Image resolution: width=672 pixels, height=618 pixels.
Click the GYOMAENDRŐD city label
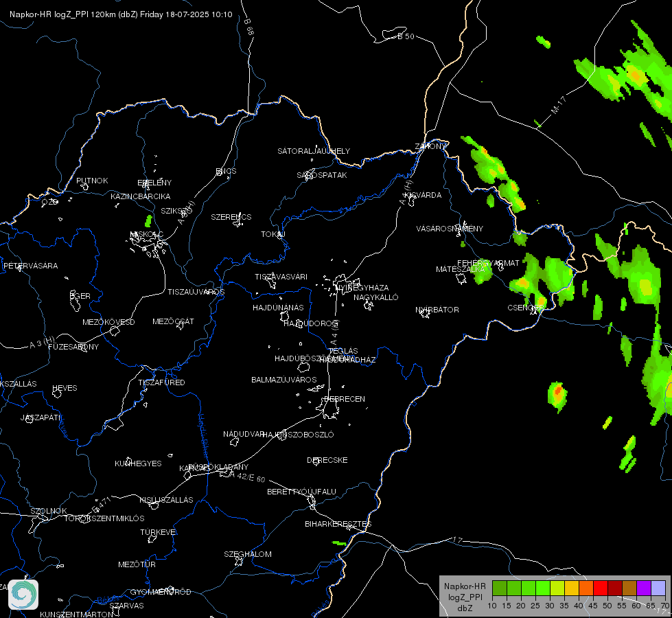[161, 592]
